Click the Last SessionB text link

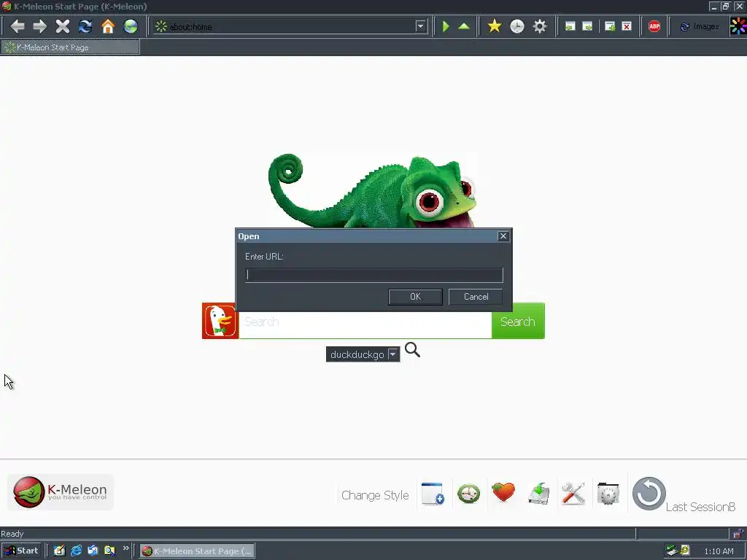tap(700, 507)
